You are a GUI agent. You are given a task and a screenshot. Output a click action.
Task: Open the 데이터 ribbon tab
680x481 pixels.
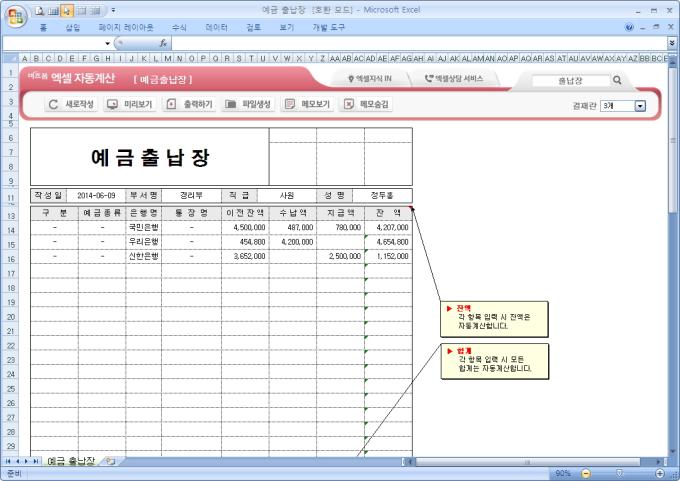pyautogui.click(x=216, y=28)
